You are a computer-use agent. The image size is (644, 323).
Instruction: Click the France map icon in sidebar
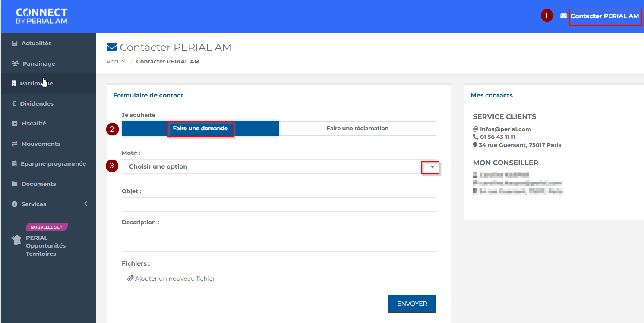16,240
